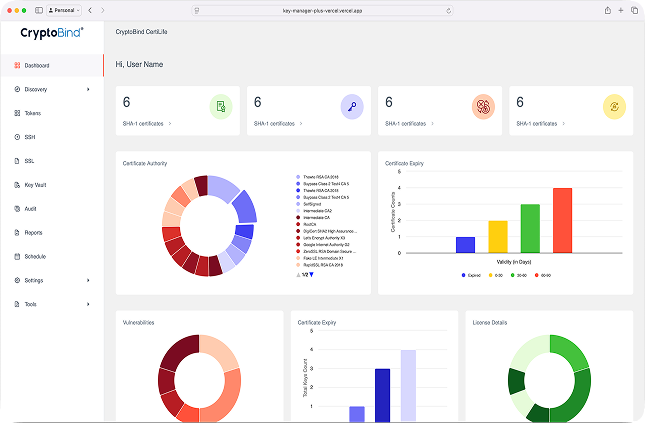Viewport: 645px width, 423px height.
Task: Toggle the Expired legend item in chart
Action: [469, 272]
